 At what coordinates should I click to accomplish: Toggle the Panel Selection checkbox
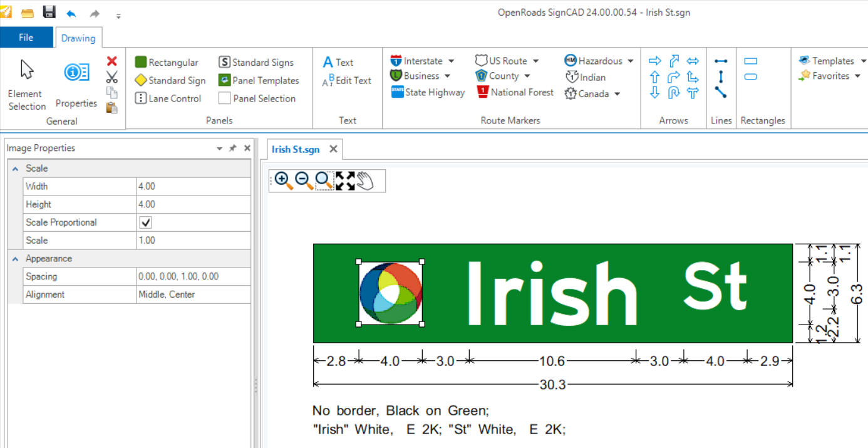(224, 98)
